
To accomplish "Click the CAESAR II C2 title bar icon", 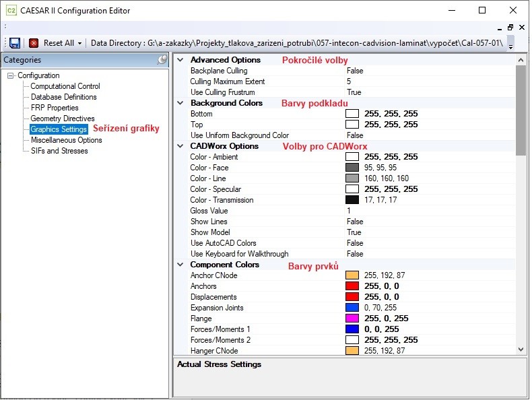I will tap(11, 11).
